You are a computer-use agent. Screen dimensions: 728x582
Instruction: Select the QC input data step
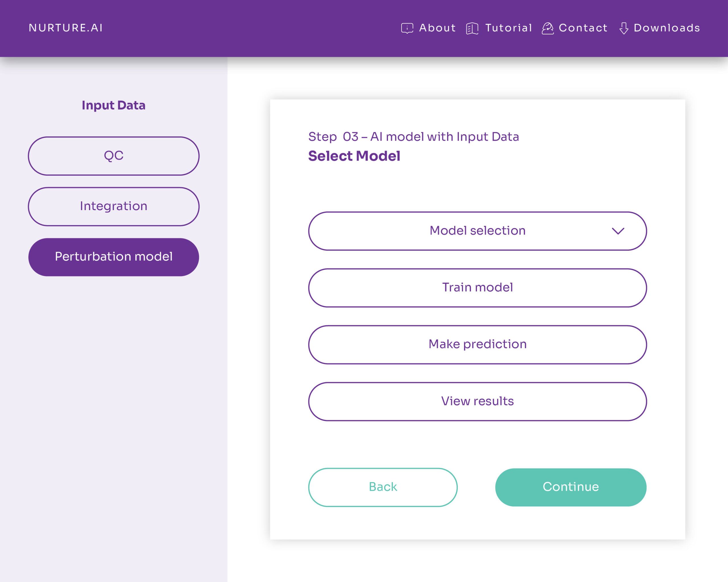click(x=113, y=156)
